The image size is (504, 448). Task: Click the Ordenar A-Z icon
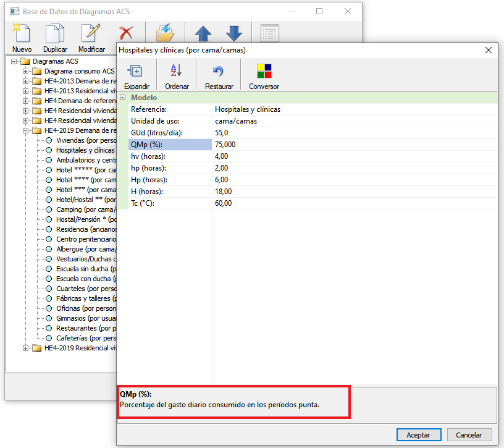point(177,70)
